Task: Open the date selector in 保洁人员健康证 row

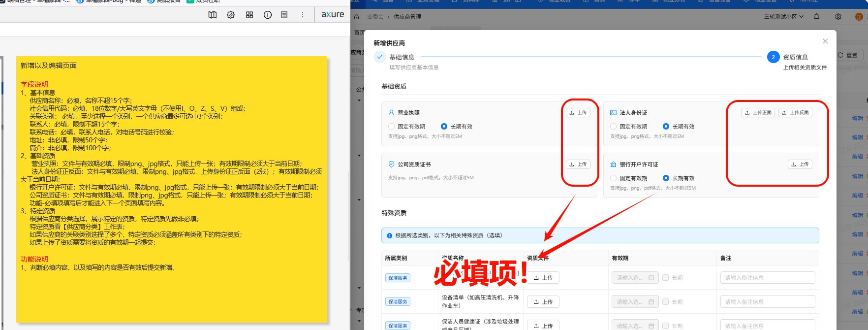Action: (635, 326)
